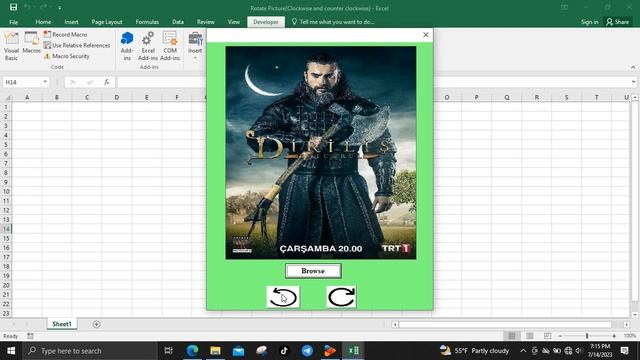The image size is (640, 360).
Task: Switch to the Insert ribbon tab
Action: pos(71,22)
